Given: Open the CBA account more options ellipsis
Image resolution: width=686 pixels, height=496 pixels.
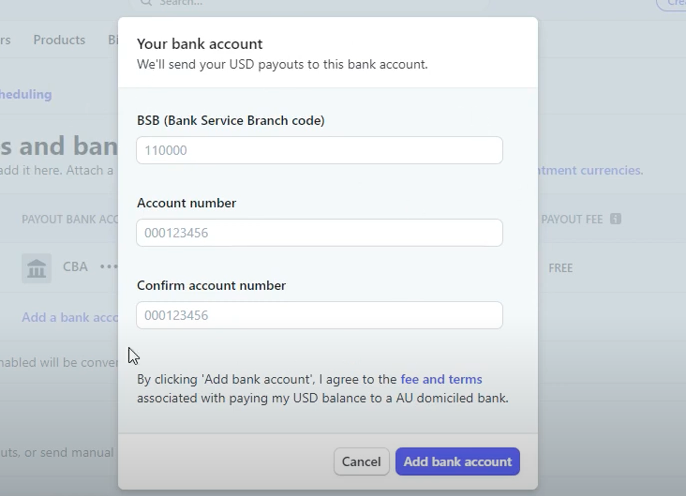Looking at the screenshot, I should (106, 267).
